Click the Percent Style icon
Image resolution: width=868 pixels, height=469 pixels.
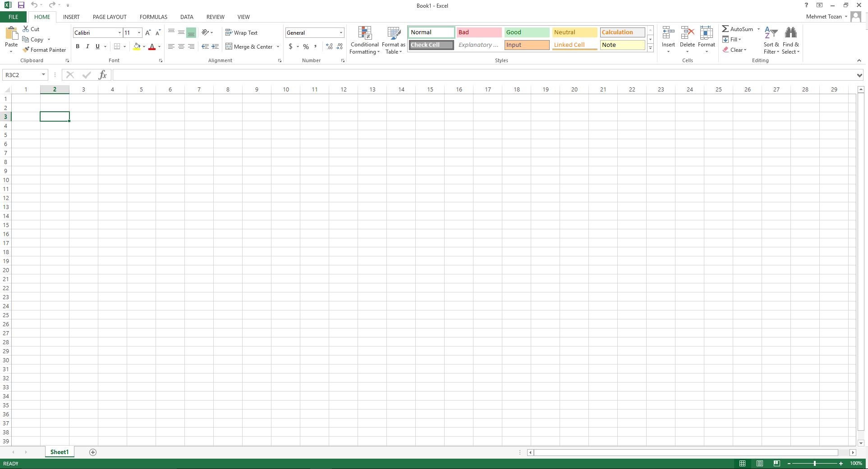(x=306, y=46)
